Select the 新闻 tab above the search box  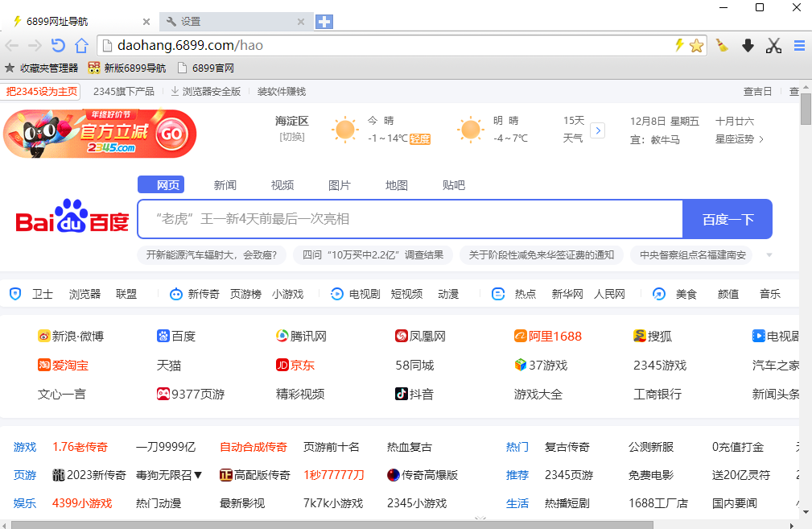point(225,184)
